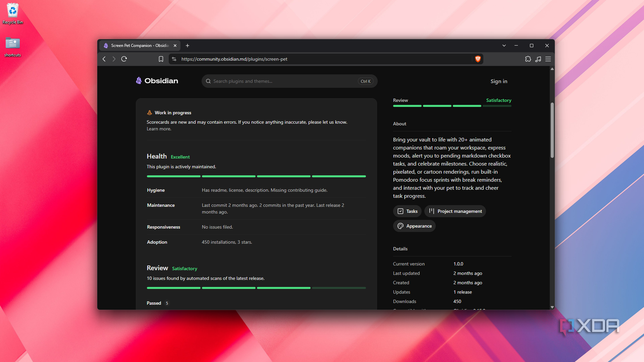The width and height of the screenshot is (644, 362).
Task: Click the Work in progress cone icon
Action: (149, 112)
